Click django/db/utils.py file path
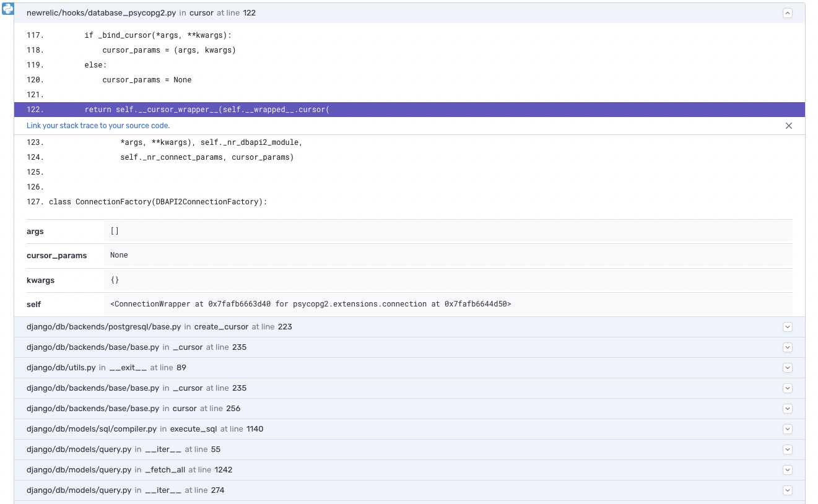 click(61, 368)
